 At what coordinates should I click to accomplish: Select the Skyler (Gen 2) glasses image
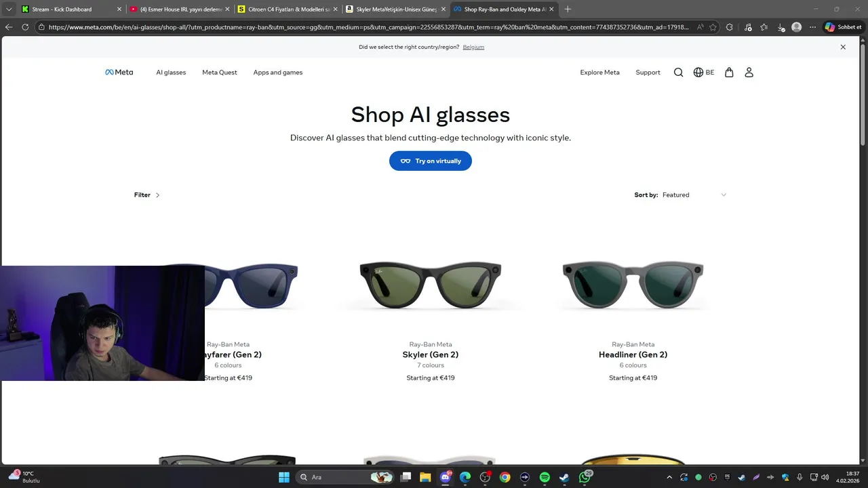[431, 285]
